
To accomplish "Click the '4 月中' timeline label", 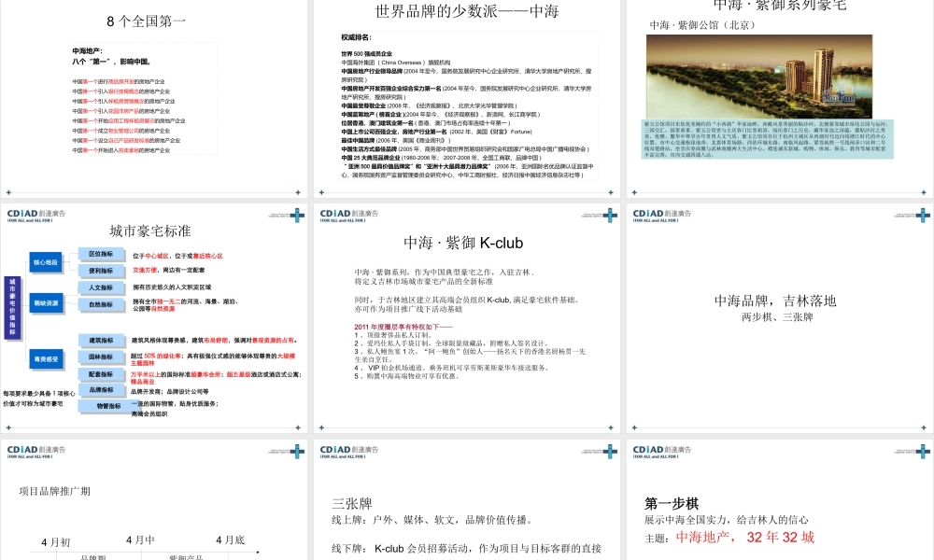I will click(x=140, y=539).
